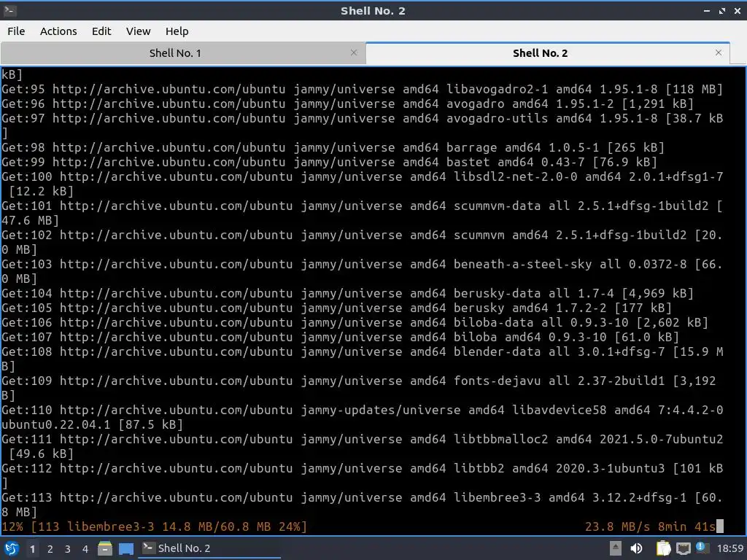The height and width of the screenshot is (560, 747).
Task: Open the File menu
Action: [16, 31]
